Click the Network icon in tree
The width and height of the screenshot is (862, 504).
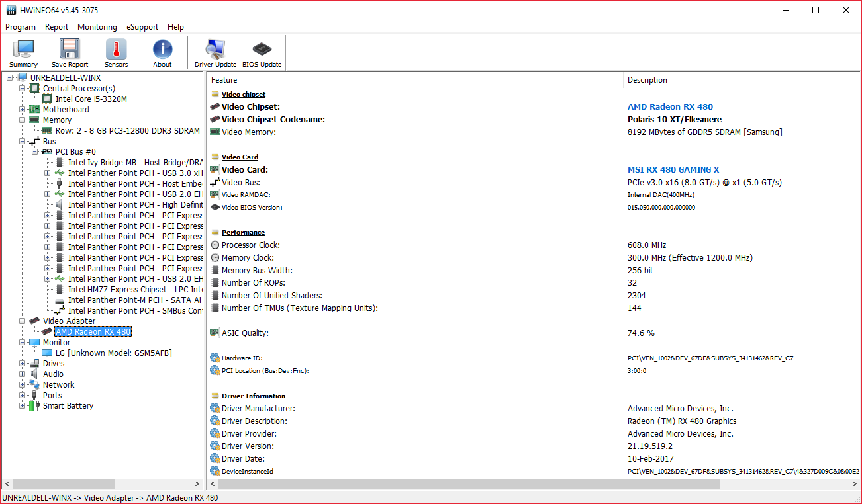coord(34,385)
